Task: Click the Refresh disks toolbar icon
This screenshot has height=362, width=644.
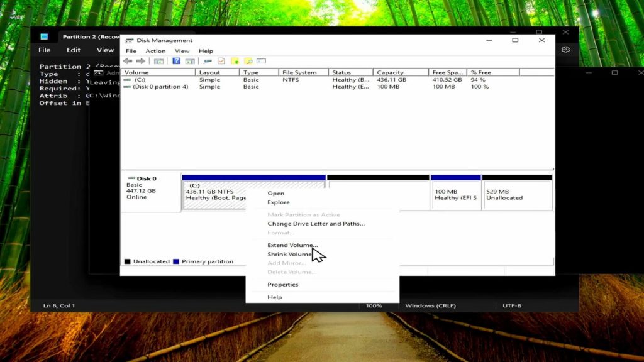Action: (x=208, y=60)
